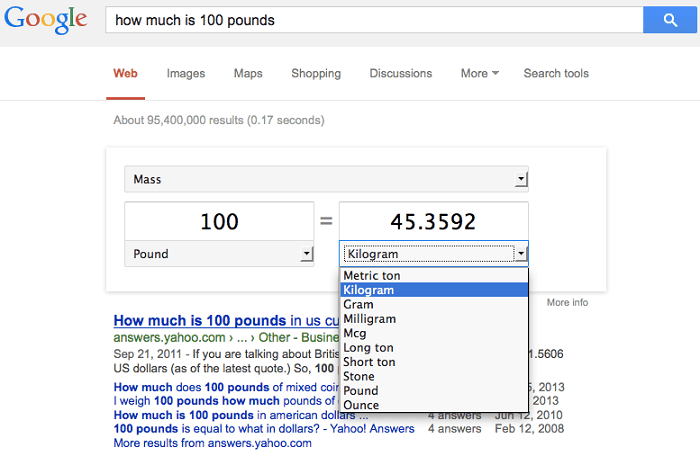Click the blue search magnifier button

click(x=669, y=20)
